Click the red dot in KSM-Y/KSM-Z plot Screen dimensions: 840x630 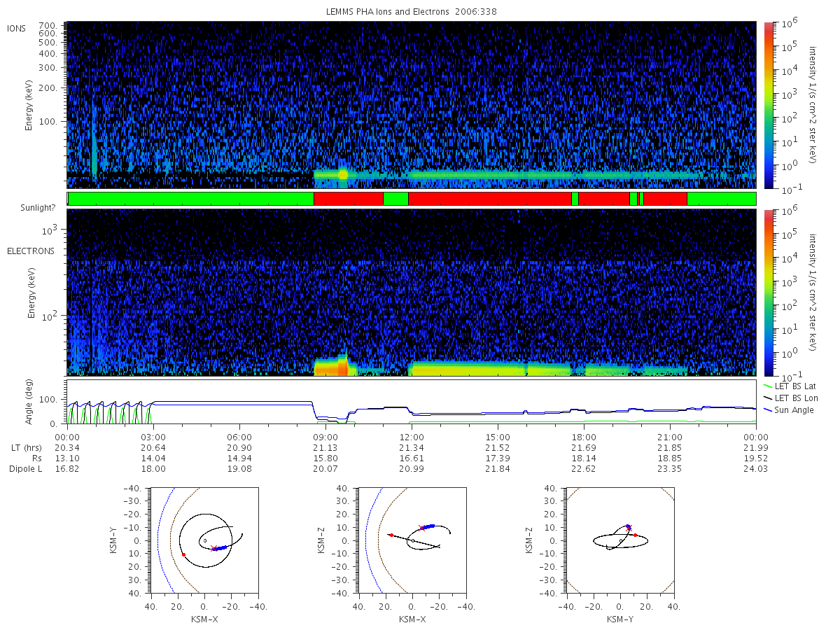point(635,535)
